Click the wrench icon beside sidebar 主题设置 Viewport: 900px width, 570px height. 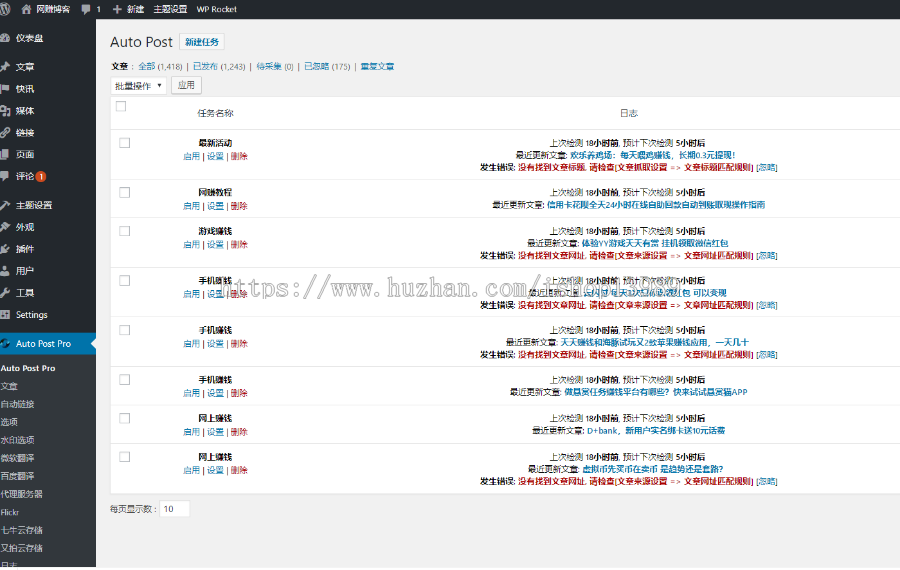5,205
